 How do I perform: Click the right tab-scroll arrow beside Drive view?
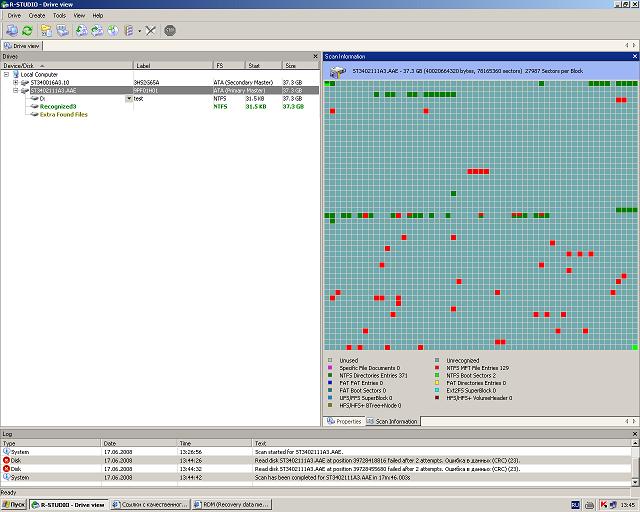pyautogui.click(x=635, y=45)
